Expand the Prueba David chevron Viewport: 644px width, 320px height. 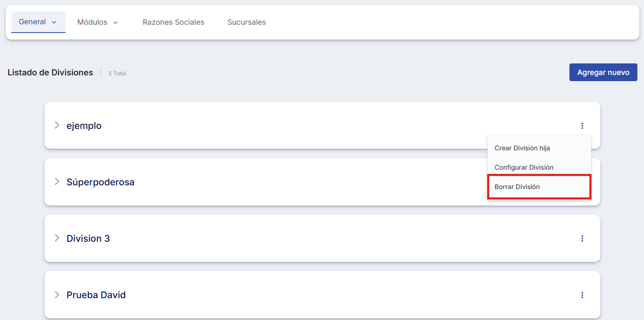(57, 294)
